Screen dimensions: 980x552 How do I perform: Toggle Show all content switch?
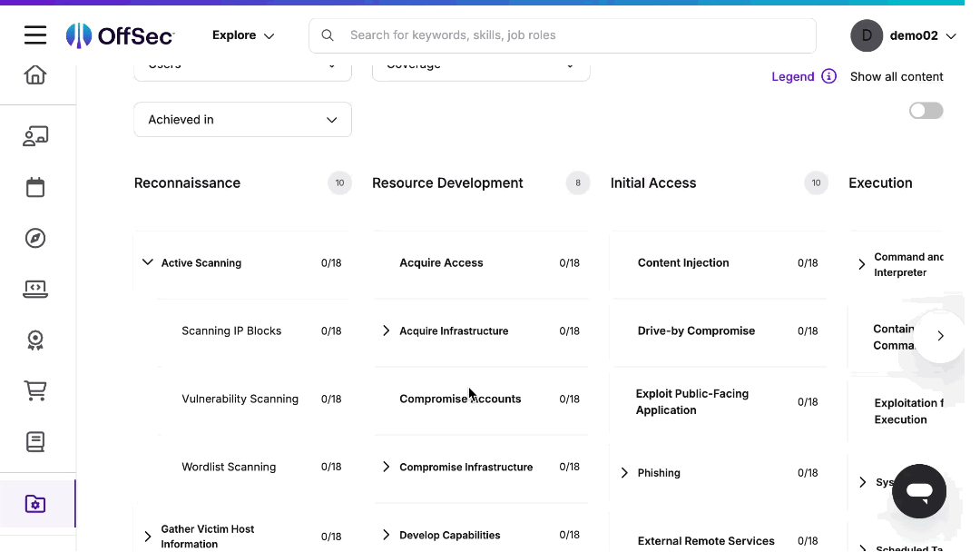click(x=926, y=111)
